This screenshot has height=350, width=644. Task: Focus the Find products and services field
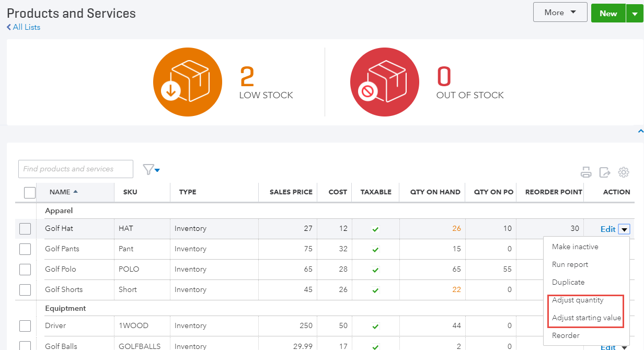[76, 169]
